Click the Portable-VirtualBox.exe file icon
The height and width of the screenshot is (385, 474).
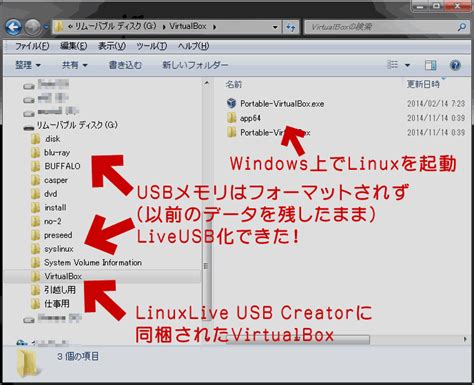(x=231, y=104)
